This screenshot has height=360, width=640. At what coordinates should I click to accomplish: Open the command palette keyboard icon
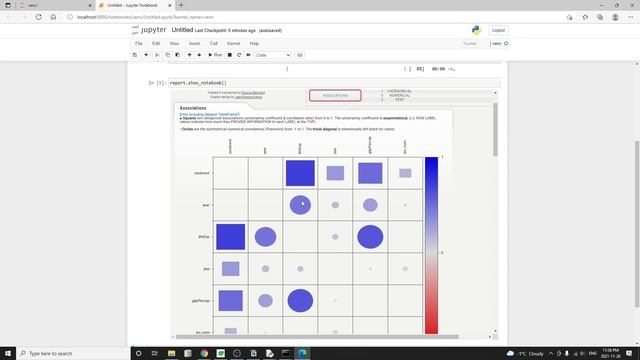click(x=300, y=55)
